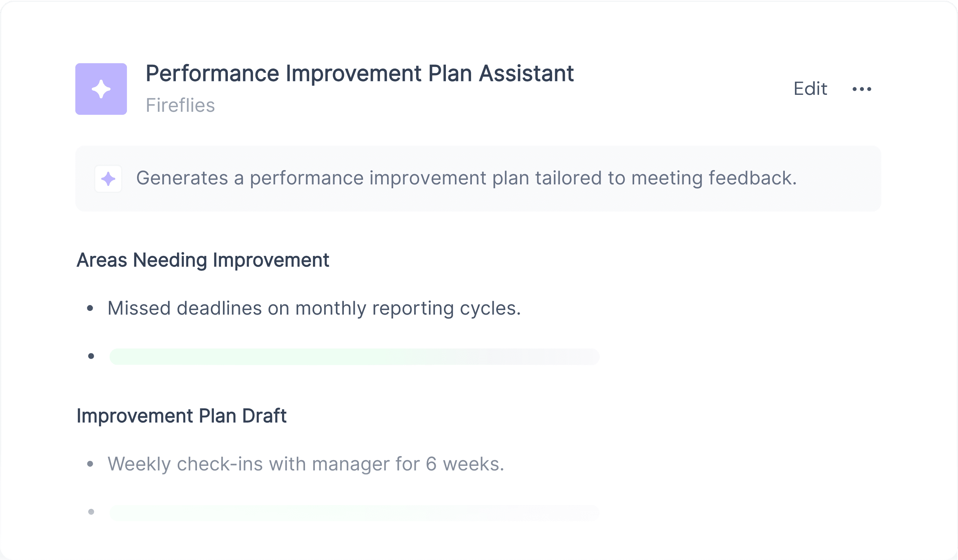This screenshot has width=958, height=560.
Task: Click the Fireflies author label
Action: pyautogui.click(x=180, y=105)
